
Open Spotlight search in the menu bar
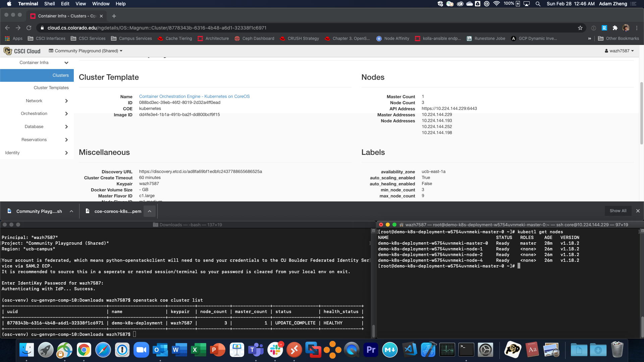pyautogui.click(x=538, y=4)
